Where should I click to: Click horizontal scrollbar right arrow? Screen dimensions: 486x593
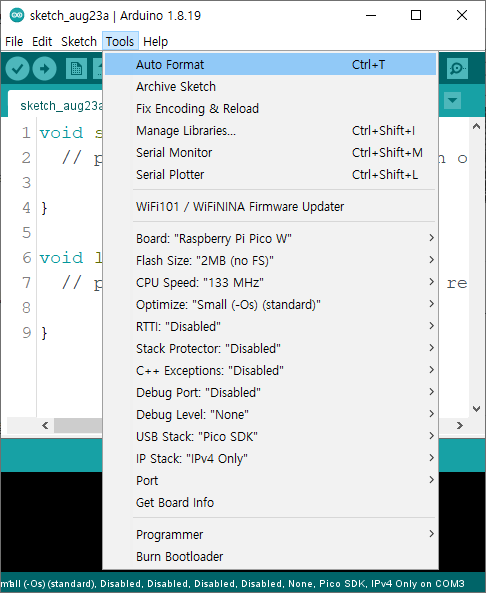point(460,425)
